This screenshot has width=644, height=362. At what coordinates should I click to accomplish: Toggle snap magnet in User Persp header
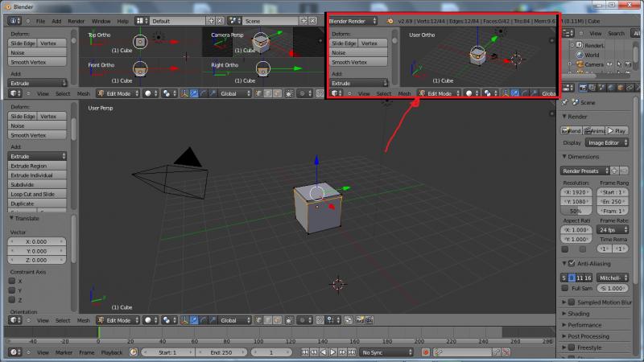point(320,320)
